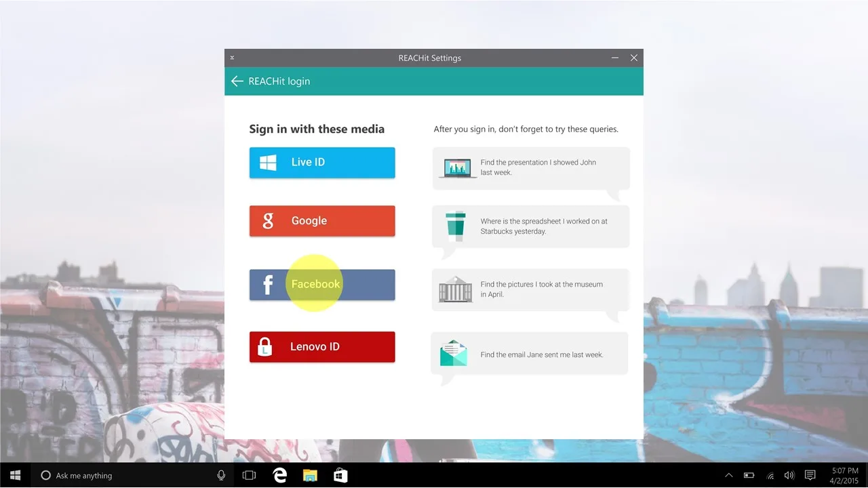Select "Find the pictures I took at the museum in April."
The image size is (868, 488).
tap(542, 289)
